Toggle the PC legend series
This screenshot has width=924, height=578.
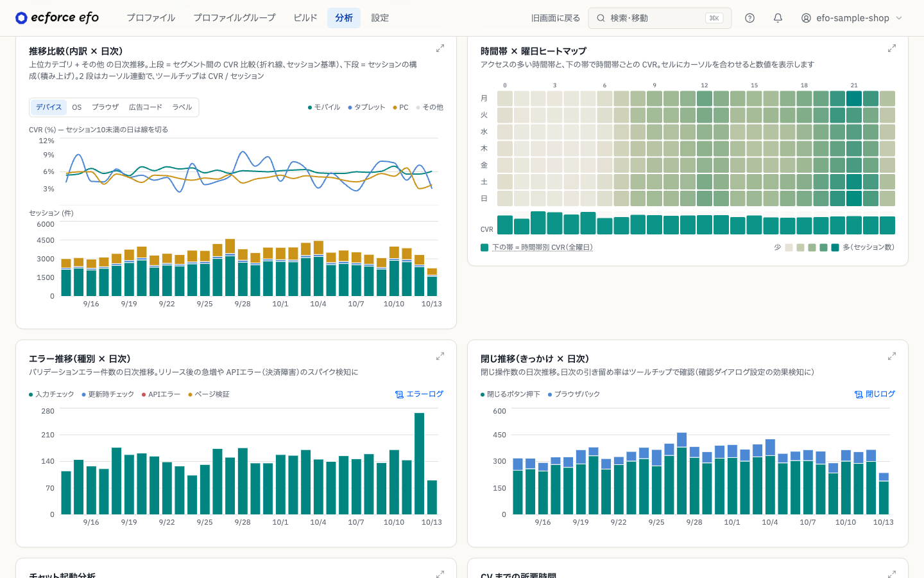[400, 107]
